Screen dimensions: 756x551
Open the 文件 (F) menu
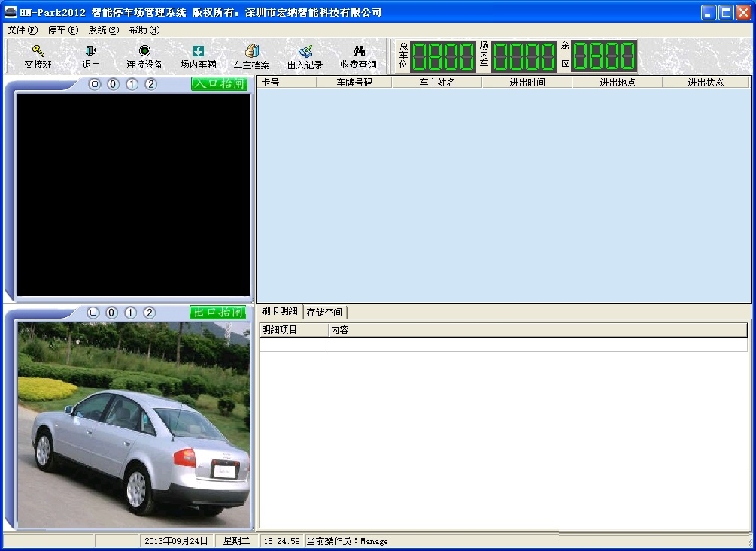click(22, 30)
